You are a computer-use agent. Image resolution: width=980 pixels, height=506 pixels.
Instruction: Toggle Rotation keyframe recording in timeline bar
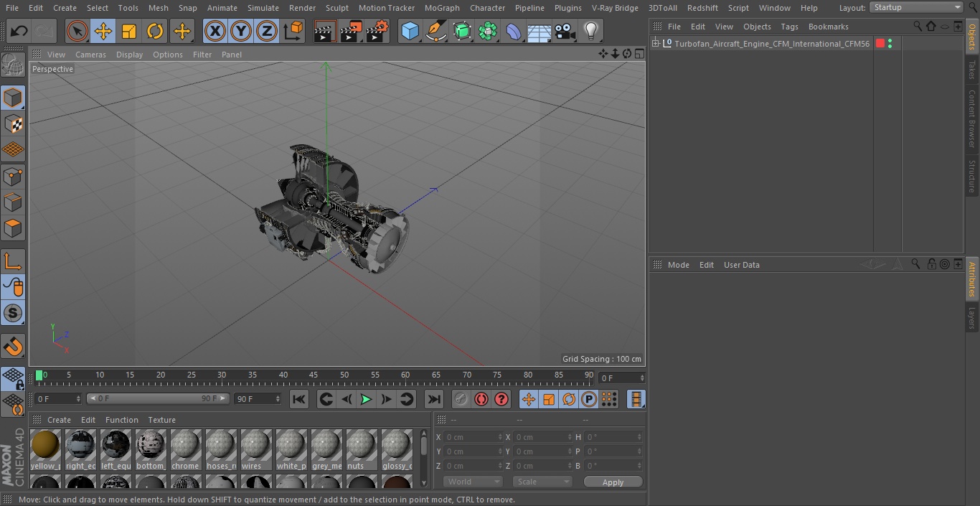(x=569, y=399)
